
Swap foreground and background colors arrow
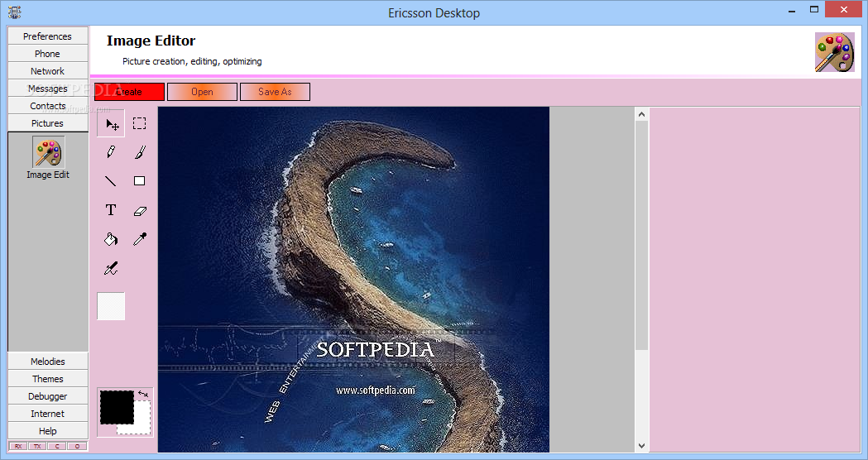(x=143, y=394)
